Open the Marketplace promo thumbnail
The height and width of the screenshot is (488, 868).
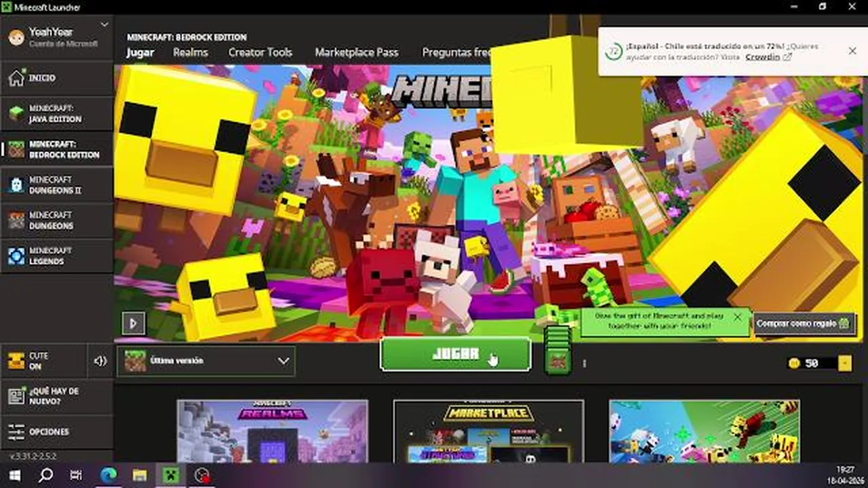coord(488,432)
